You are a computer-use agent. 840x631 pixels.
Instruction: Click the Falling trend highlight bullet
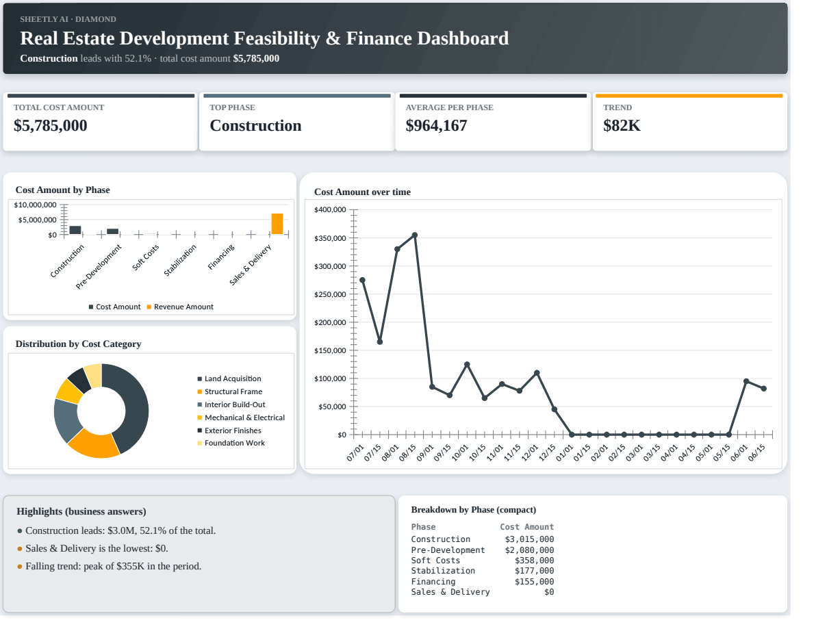(109, 566)
